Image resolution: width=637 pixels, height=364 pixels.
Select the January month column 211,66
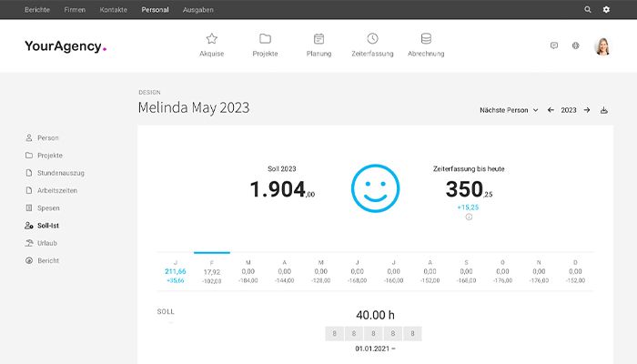tap(176, 271)
